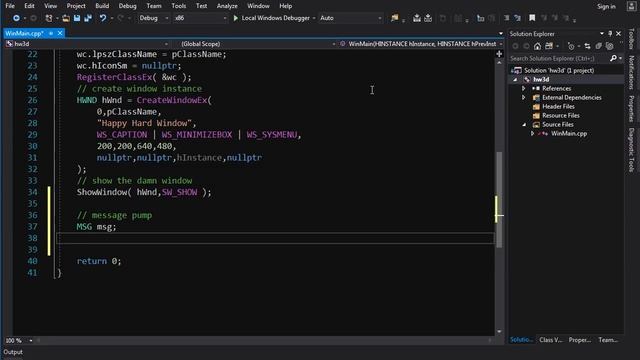
Task: Click the Save All toolbar icon
Action: point(88,18)
